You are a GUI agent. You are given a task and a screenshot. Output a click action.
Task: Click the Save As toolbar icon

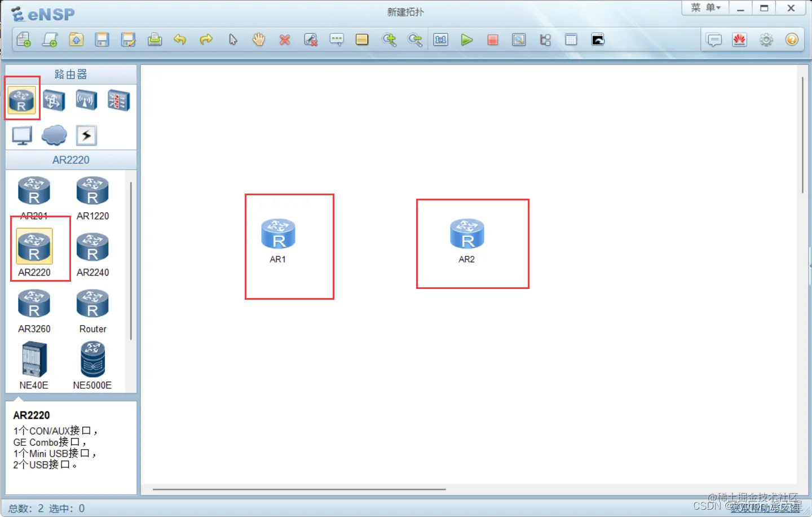pyautogui.click(x=129, y=40)
